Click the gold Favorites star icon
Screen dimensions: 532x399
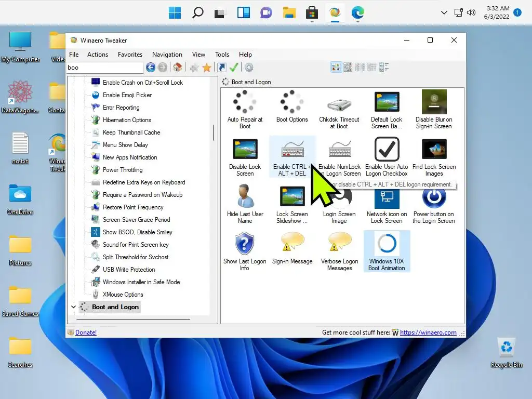point(207,68)
